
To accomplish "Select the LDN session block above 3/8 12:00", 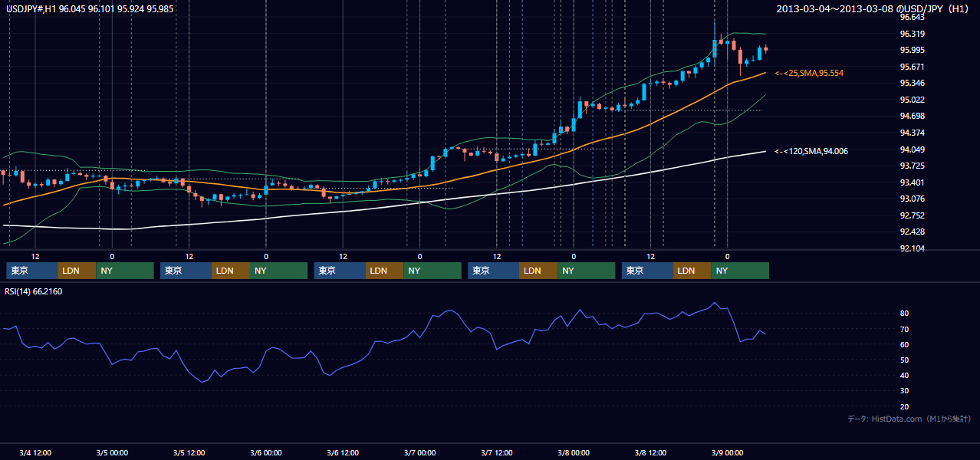I will pos(692,271).
